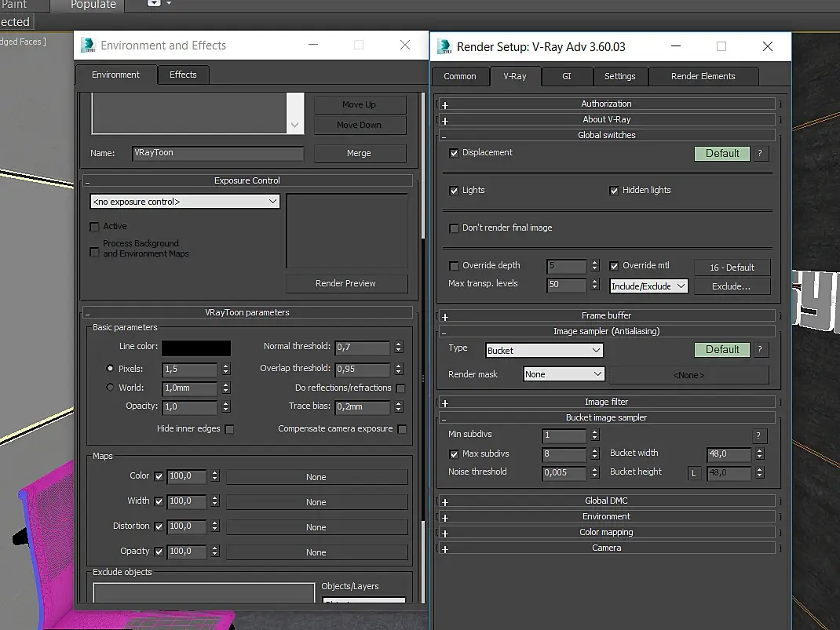Click the '?' button beside Image sampler Default
This screenshot has width=840, height=630.
pyautogui.click(x=760, y=350)
